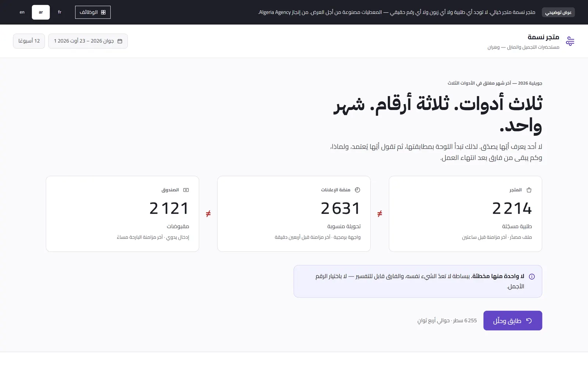
Task: Click the تحويلة منسوبة label
Action: coord(344,226)
